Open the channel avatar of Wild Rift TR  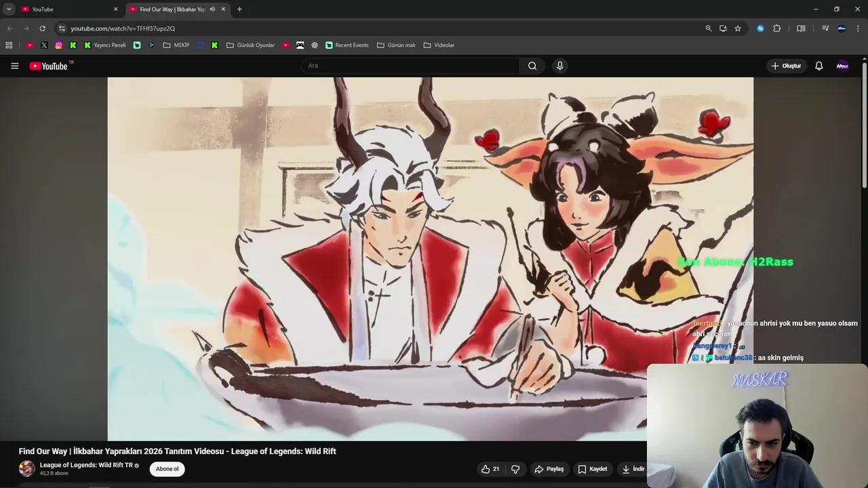27,468
